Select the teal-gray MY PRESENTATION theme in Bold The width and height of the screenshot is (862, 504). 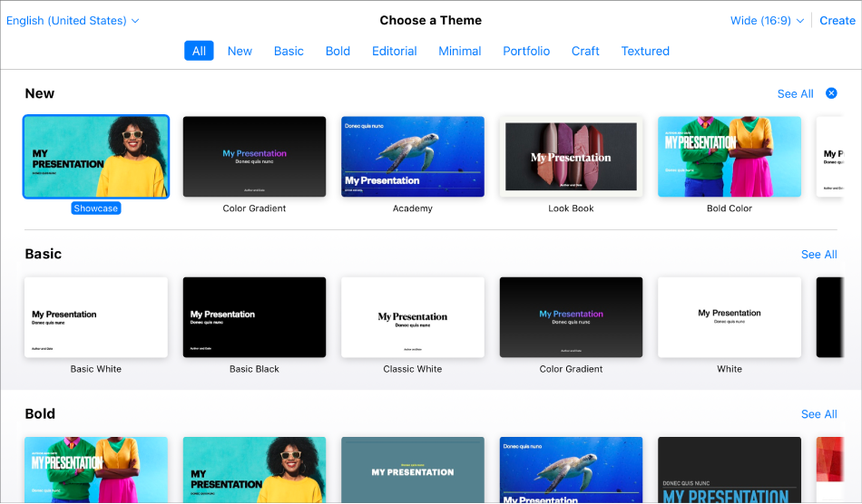413,470
